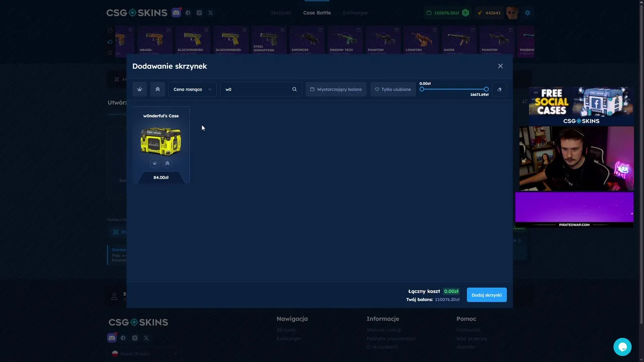
Task: Click the 442641 coins counter
Action: 493,13
